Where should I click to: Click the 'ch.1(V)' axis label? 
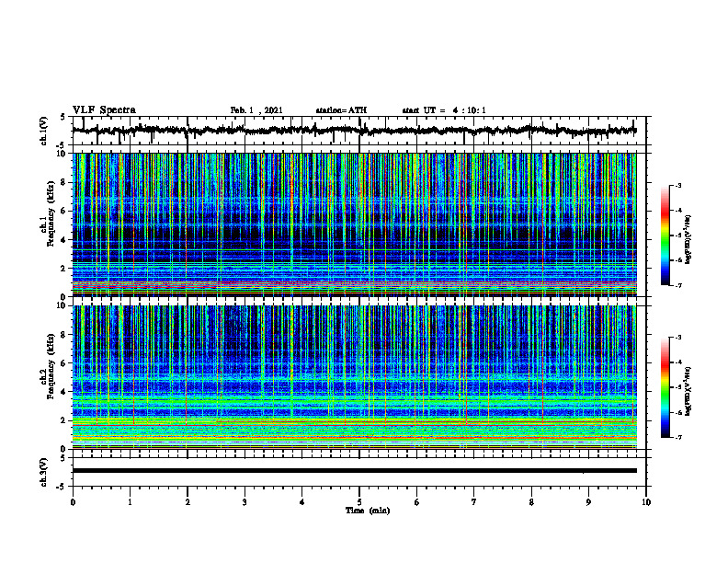pos(44,132)
